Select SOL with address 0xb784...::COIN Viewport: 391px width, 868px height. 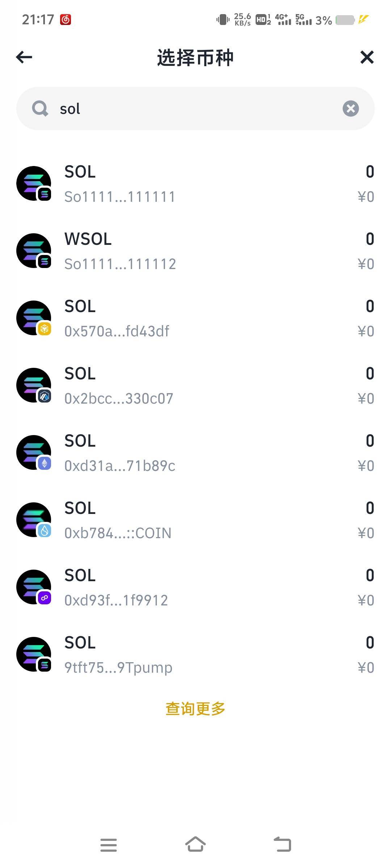click(x=195, y=520)
